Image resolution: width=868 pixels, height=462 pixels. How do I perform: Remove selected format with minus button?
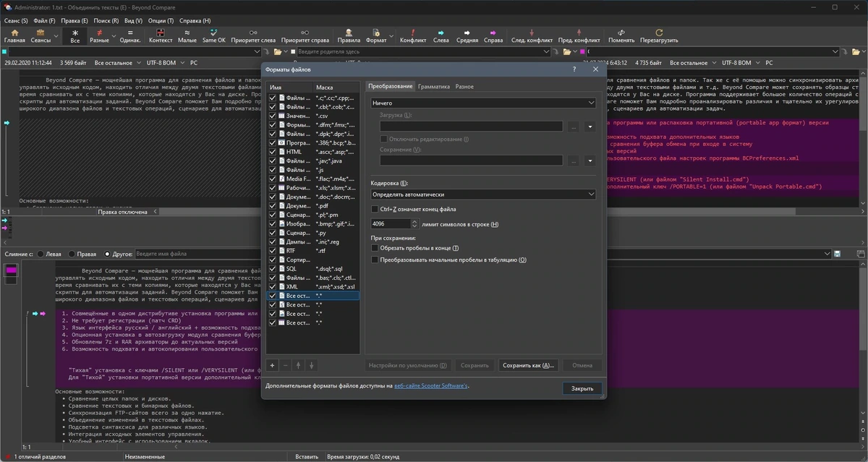286,366
